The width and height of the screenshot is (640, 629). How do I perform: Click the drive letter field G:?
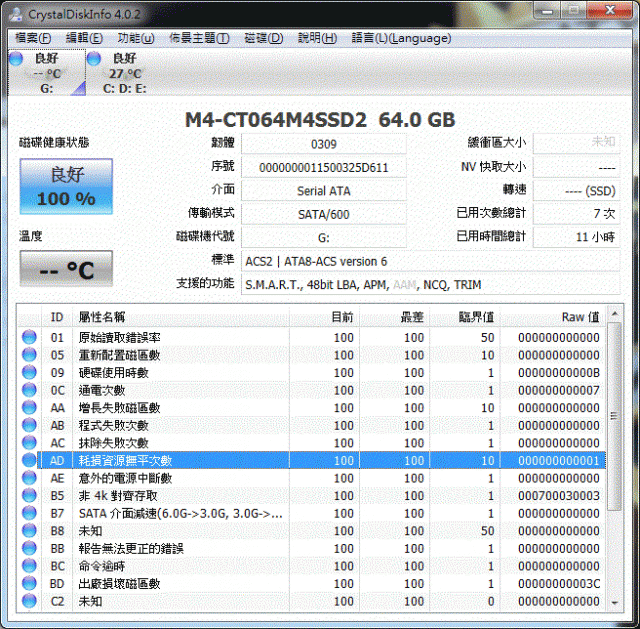click(324, 237)
